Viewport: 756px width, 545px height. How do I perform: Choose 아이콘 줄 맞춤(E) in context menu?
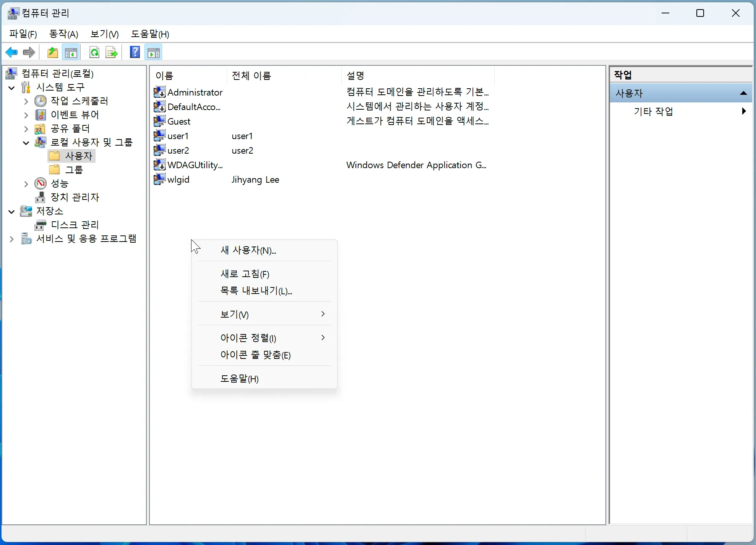click(264, 355)
